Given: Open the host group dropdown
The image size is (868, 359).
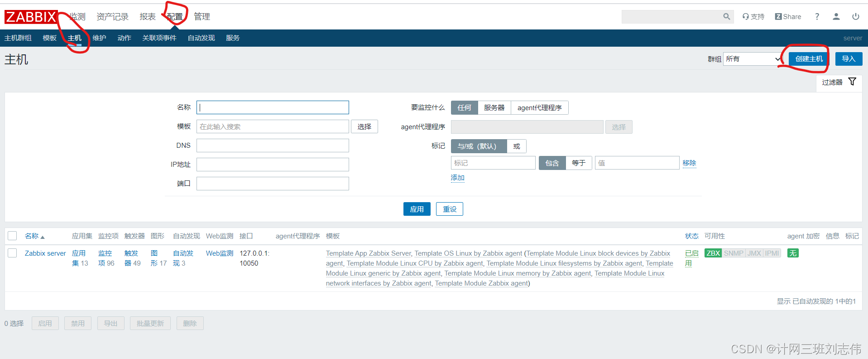Looking at the screenshot, I should [x=753, y=59].
